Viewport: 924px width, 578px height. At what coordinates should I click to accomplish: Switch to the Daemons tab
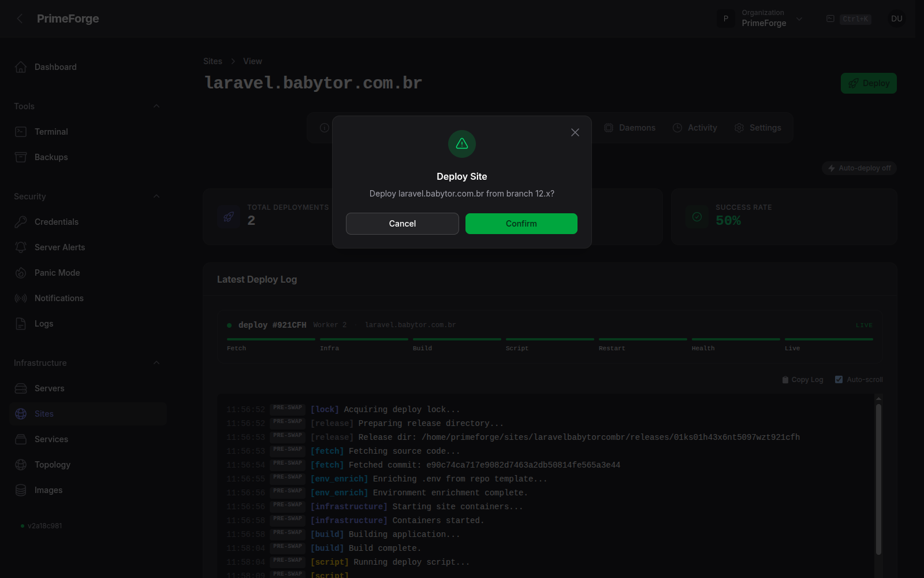point(630,128)
